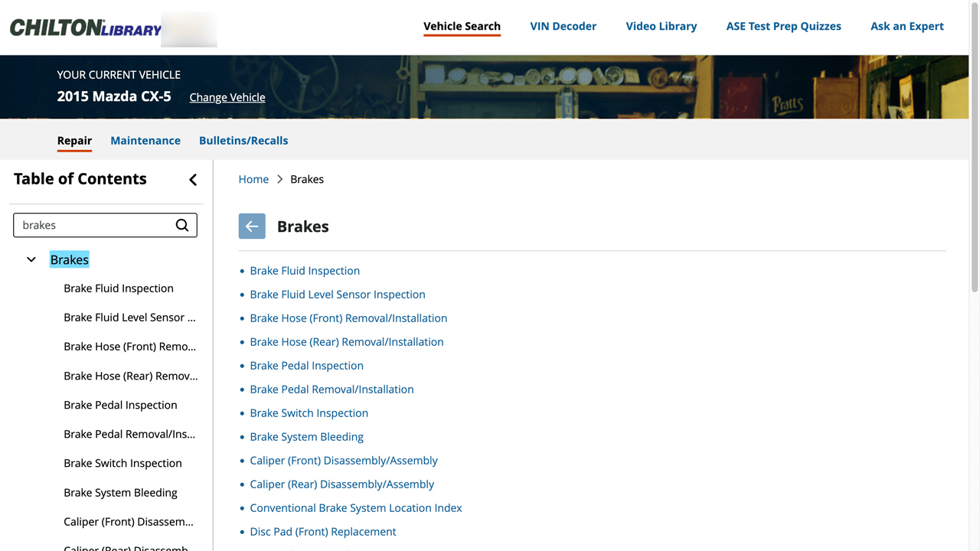Click the Chilton Library logo

point(84,26)
